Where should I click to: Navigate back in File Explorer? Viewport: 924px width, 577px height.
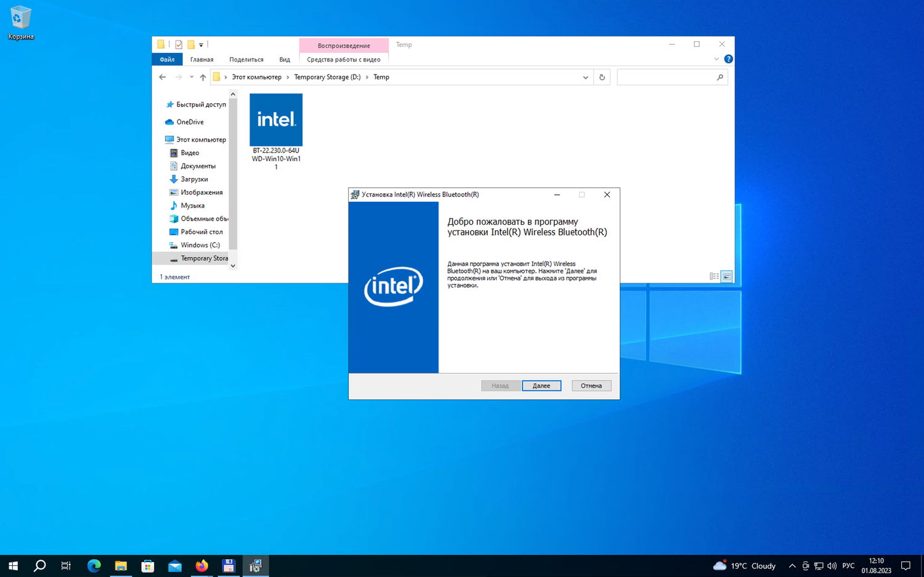(x=163, y=77)
